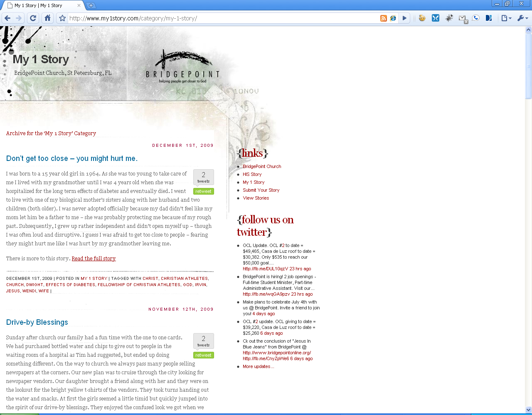Open fb.me/DUL10qzV tweet link
The image size is (532, 415).
(266, 269)
